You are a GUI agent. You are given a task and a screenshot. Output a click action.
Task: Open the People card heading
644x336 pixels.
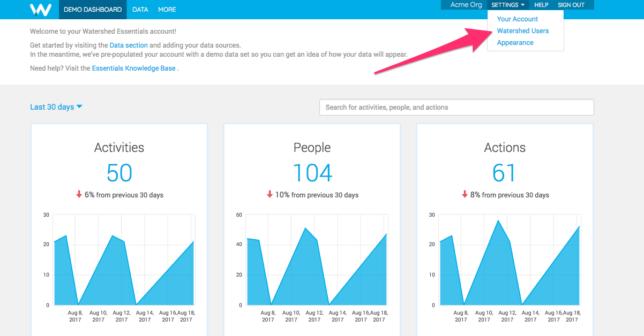[x=312, y=147]
